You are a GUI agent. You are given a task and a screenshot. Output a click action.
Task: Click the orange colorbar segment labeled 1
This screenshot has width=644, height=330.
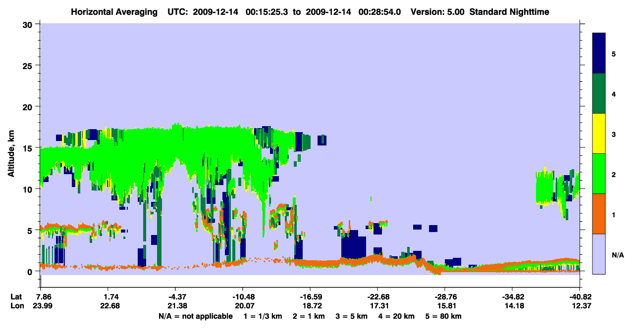[599, 214]
